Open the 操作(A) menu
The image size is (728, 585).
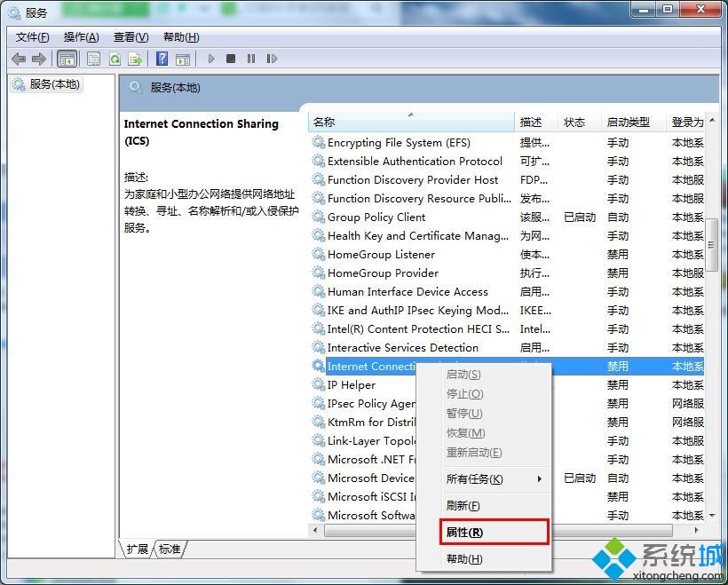(x=82, y=37)
